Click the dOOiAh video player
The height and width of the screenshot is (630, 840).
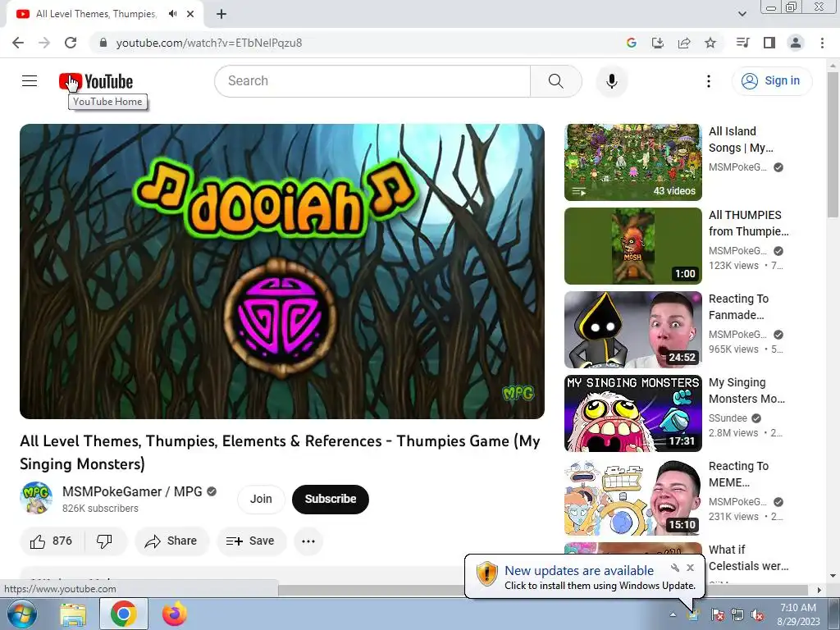click(x=282, y=271)
